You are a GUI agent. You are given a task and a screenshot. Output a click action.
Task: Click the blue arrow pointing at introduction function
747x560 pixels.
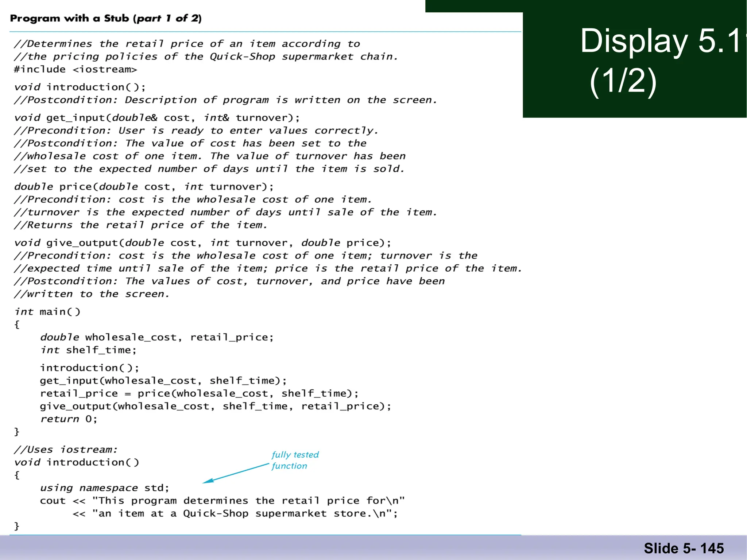(x=236, y=473)
